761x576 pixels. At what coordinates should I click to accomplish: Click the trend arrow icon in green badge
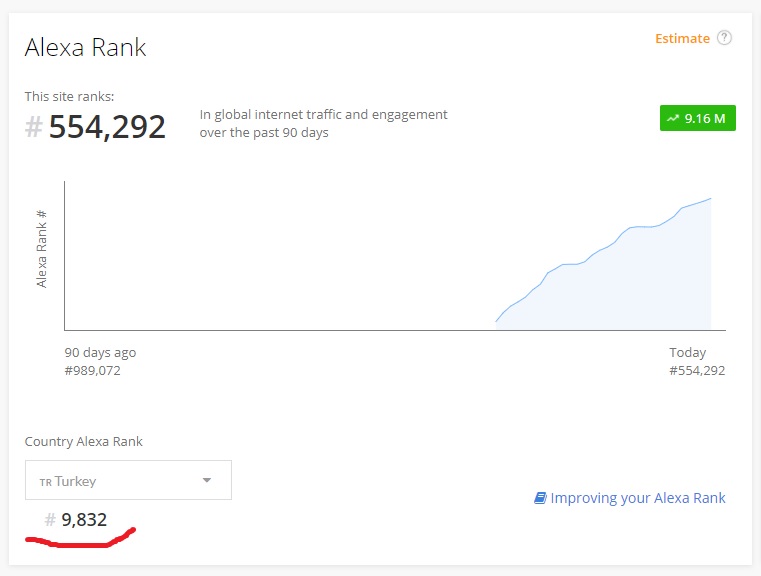[x=673, y=118]
